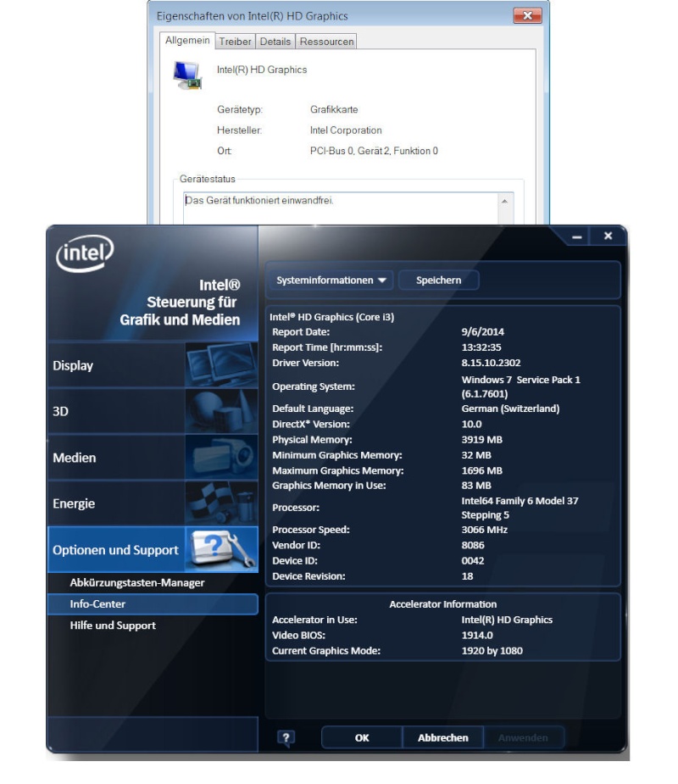Image resolution: width=678 pixels, height=784 pixels.
Task: Open the Display section
Action: click(x=153, y=365)
